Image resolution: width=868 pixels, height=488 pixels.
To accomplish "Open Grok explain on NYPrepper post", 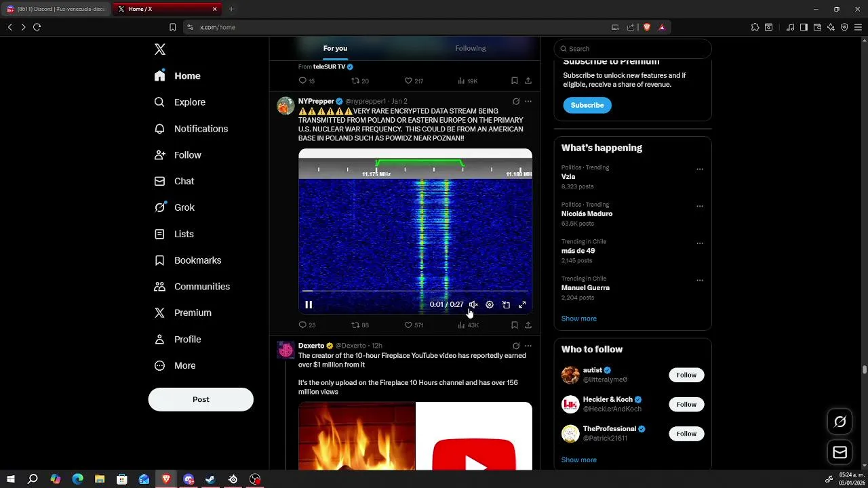I will (x=516, y=101).
